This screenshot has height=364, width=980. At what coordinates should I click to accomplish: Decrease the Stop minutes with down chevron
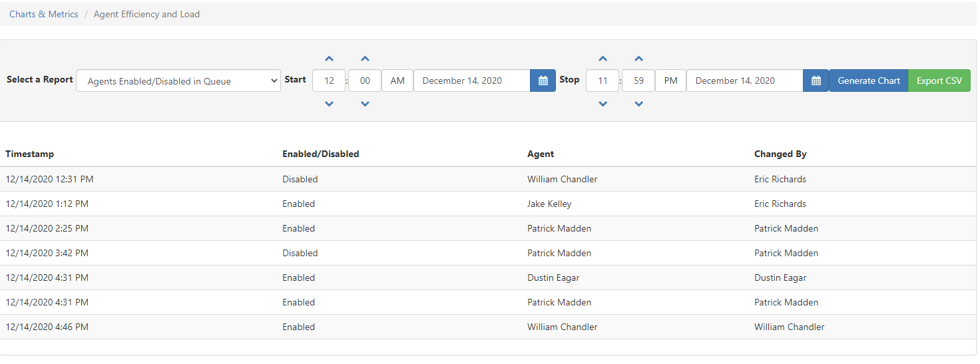click(x=638, y=104)
